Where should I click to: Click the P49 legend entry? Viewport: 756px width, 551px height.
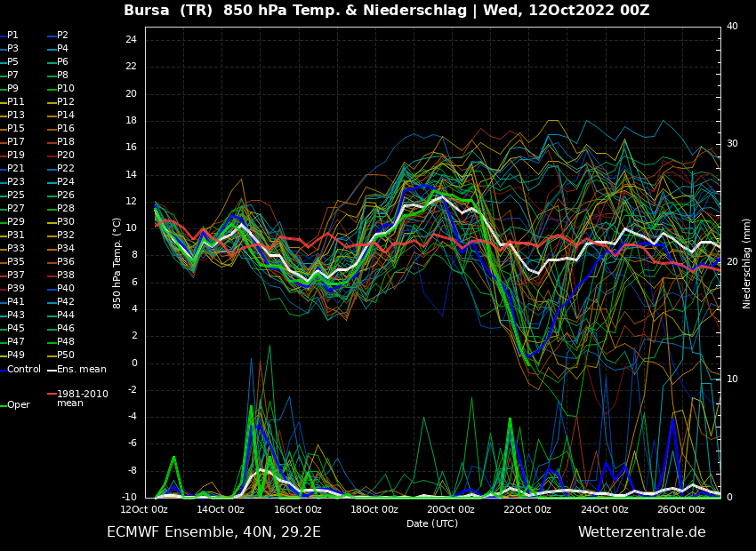(12, 355)
